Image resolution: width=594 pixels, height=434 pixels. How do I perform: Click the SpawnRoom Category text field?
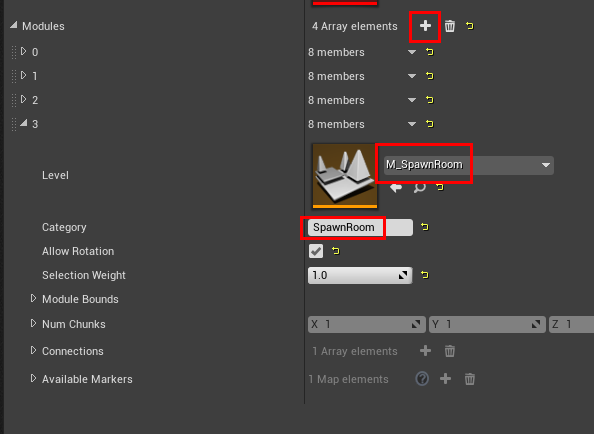[360, 227]
